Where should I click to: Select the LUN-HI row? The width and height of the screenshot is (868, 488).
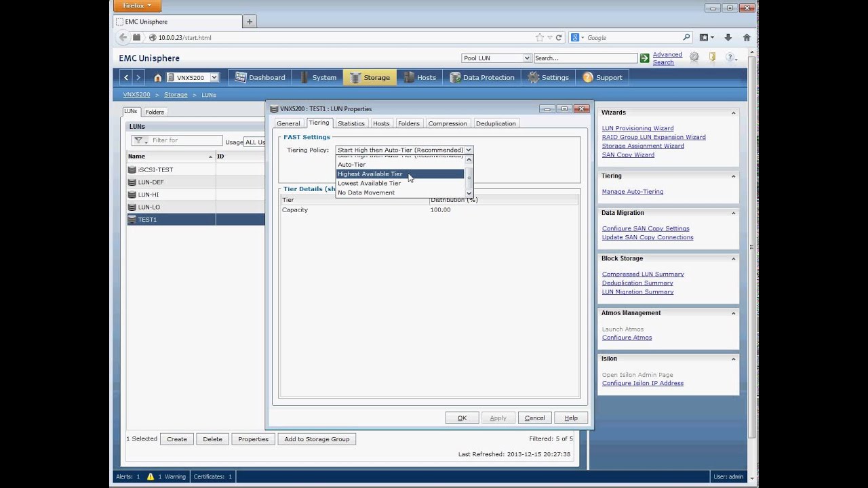(x=196, y=195)
